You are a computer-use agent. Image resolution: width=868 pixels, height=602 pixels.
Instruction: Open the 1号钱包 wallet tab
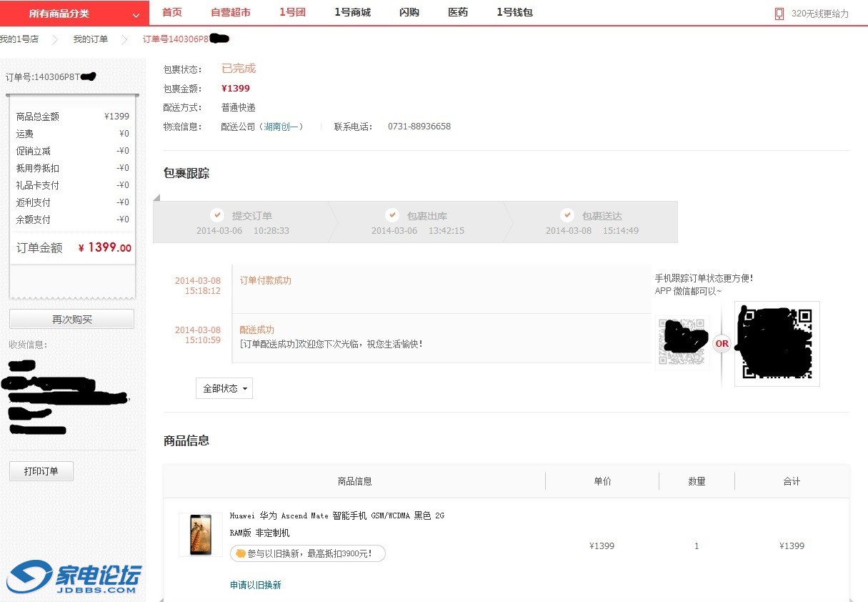(x=514, y=12)
